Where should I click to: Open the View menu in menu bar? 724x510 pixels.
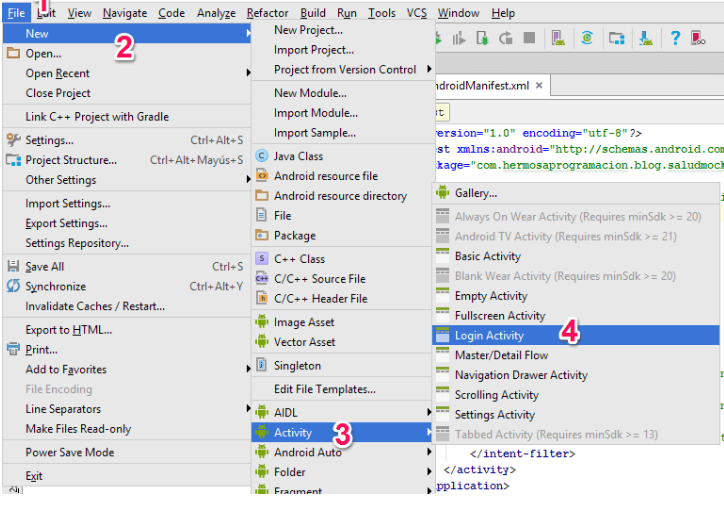coord(79,13)
